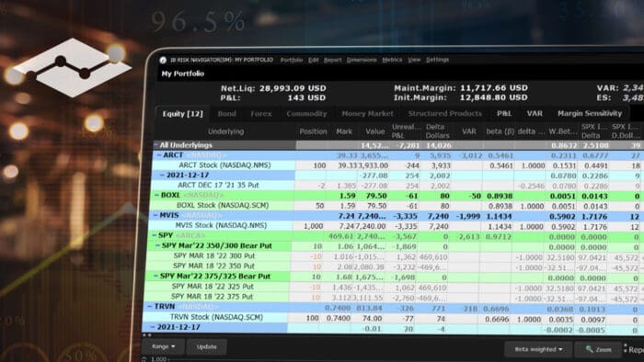644x362 pixels.
Task: Select the VAR report tab
Action: tap(535, 113)
